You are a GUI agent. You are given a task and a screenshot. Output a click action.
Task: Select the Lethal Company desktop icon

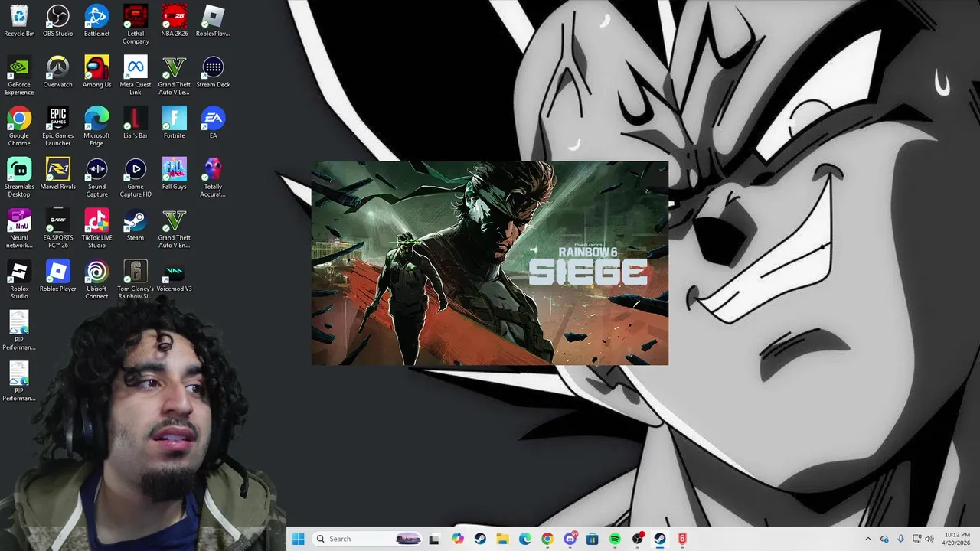[x=136, y=24]
